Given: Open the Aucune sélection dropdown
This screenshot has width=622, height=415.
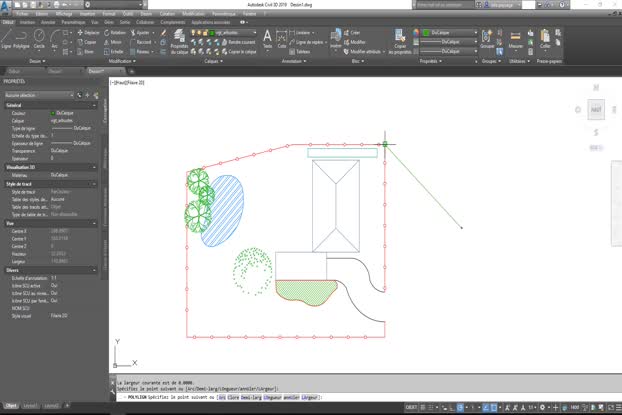Looking at the screenshot, I should [38, 95].
